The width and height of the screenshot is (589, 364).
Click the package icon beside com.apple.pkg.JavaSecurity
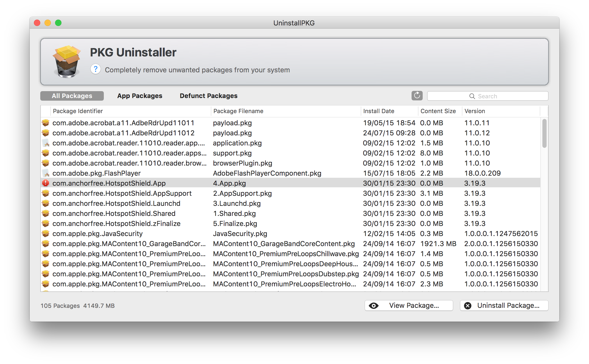coord(46,233)
